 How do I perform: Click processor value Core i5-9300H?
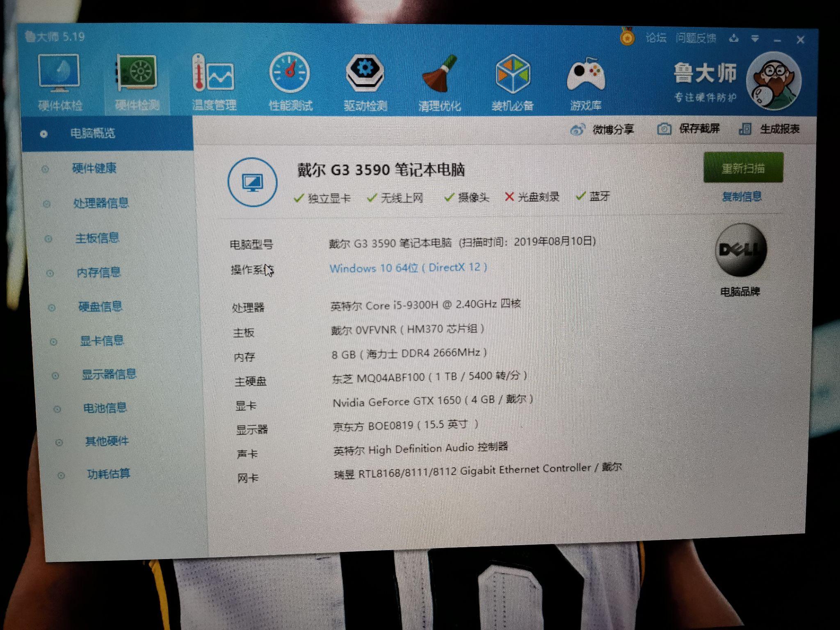click(426, 305)
